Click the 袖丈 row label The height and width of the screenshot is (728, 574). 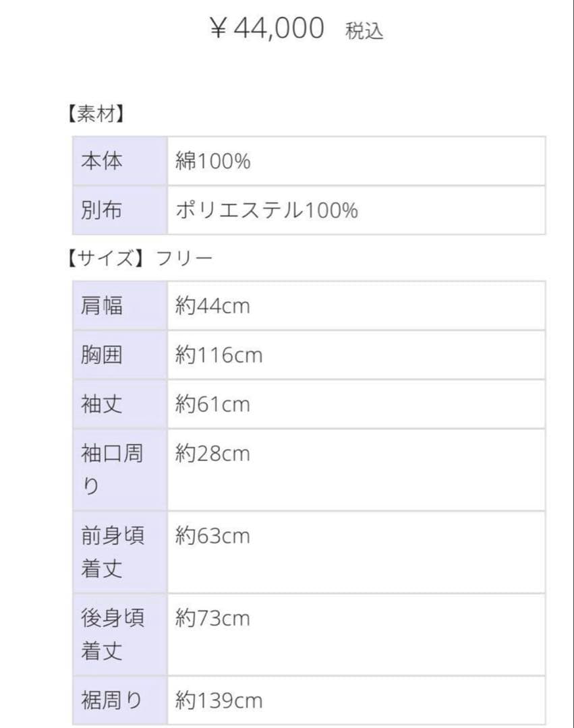[x=103, y=404]
